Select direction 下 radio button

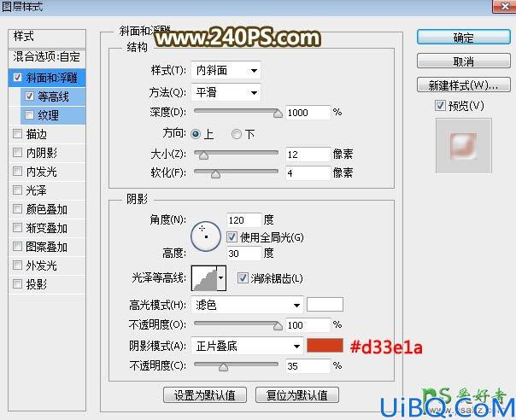pyautogui.click(x=236, y=134)
